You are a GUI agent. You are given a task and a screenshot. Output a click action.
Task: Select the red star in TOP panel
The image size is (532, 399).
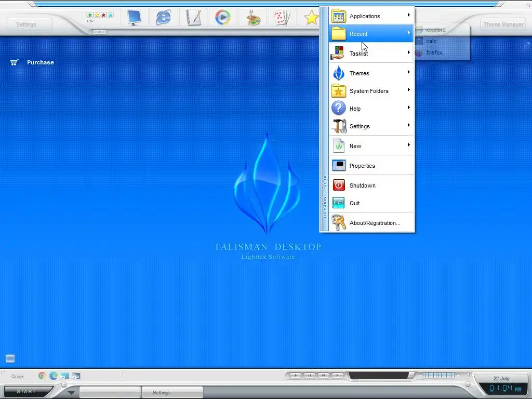point(103,15)
